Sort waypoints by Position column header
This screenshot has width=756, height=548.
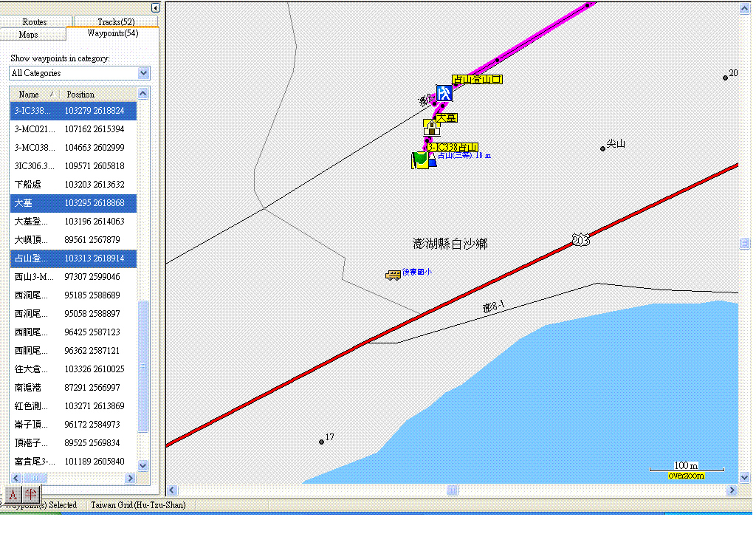click(98, 94)
